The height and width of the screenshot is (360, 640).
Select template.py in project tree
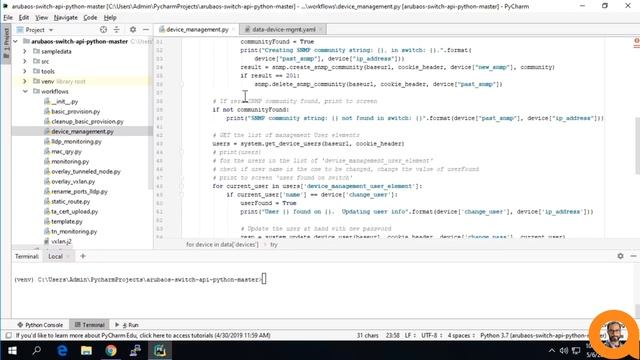click(x=67, y=222)
